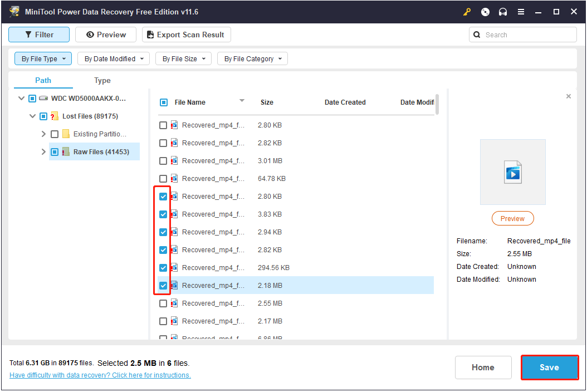The height and width of the screenshot is (392, 587).
Task: Click the Save button
Action: tap(549, 367)
